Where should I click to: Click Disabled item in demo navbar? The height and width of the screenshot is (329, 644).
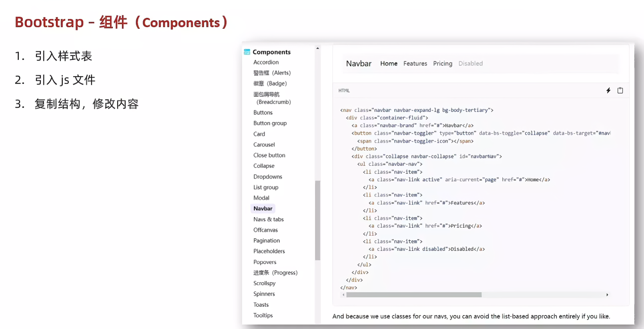coord(470,64)
